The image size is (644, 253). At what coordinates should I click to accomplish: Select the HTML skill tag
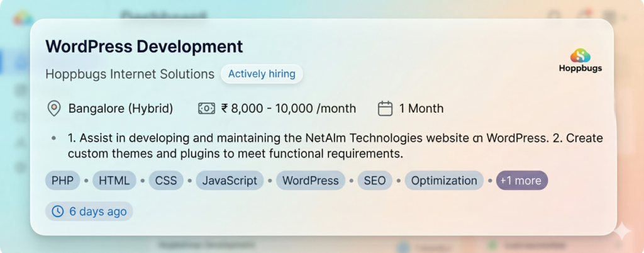point(114,181)
